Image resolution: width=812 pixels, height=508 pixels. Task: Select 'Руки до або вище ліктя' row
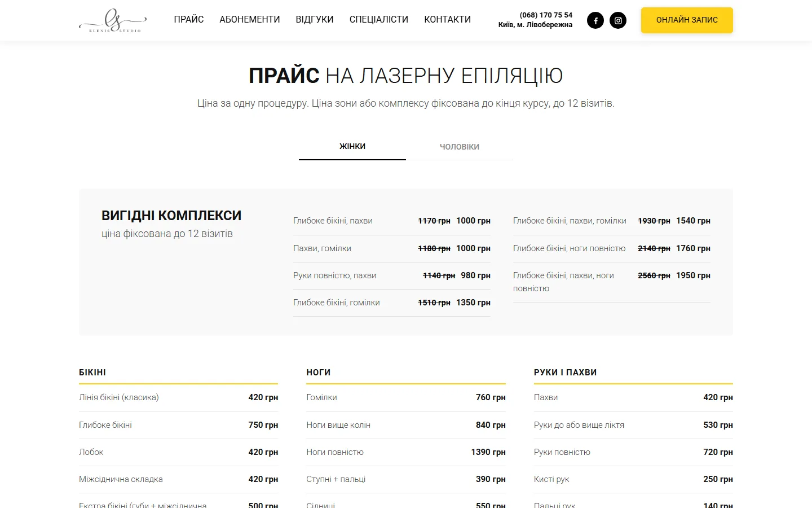point(633,425)
